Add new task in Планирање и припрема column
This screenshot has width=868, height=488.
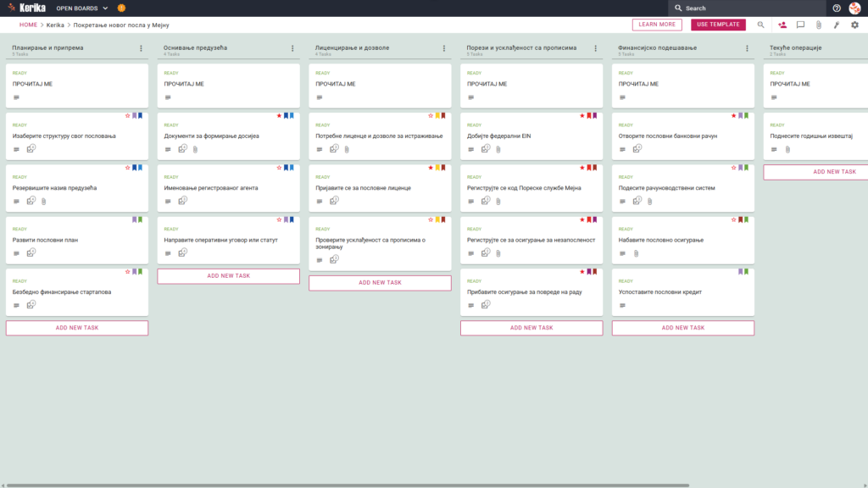pos(77,328)
